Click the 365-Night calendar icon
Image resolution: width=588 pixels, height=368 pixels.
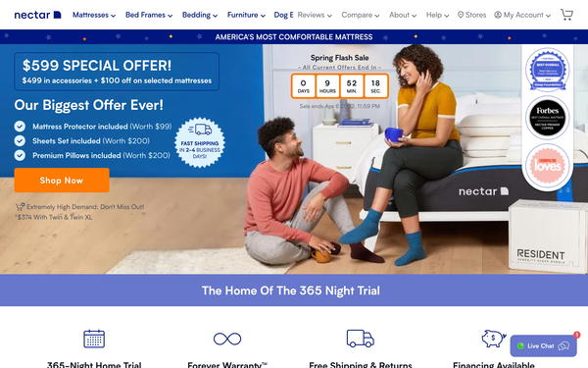(94, 339)
